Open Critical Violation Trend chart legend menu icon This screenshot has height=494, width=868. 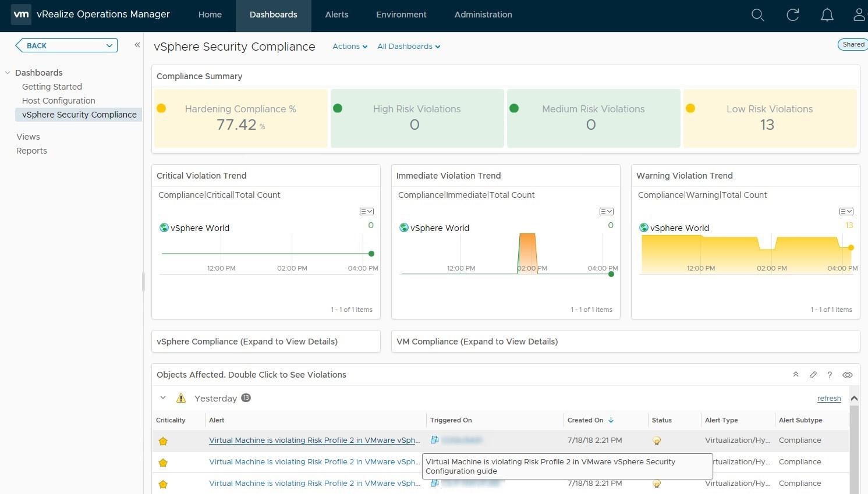366,211
